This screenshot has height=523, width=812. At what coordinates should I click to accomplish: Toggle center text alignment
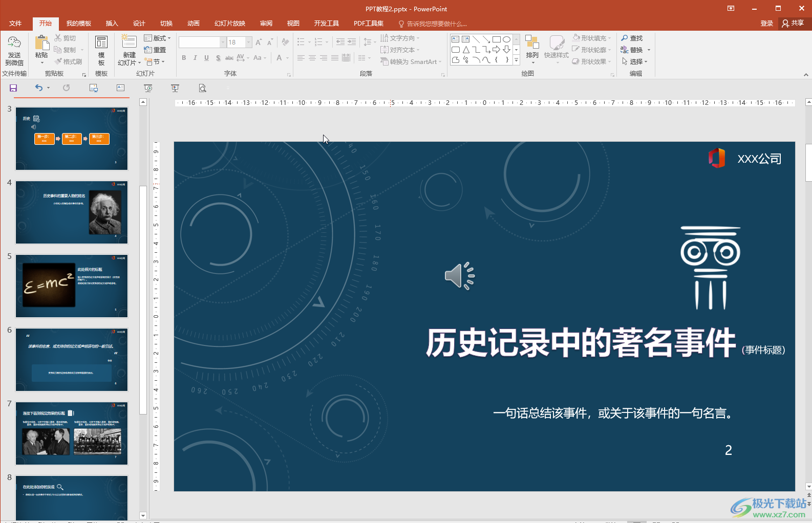312,58
